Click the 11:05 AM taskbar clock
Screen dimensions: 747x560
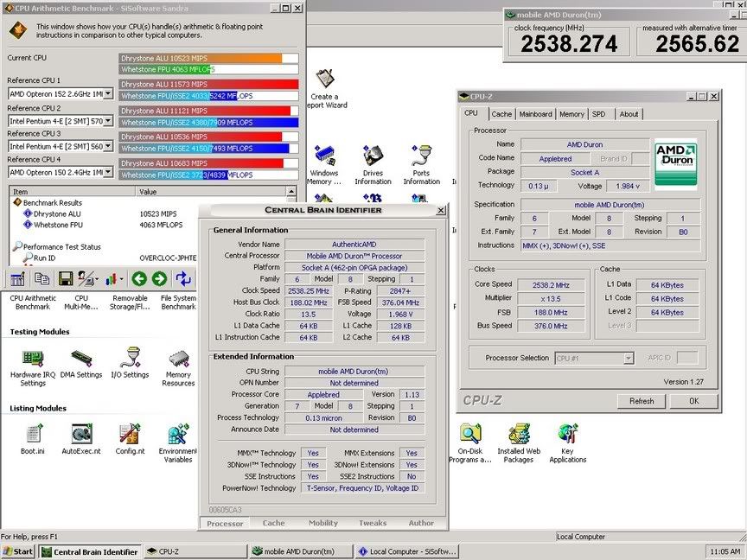click(725, 551)
